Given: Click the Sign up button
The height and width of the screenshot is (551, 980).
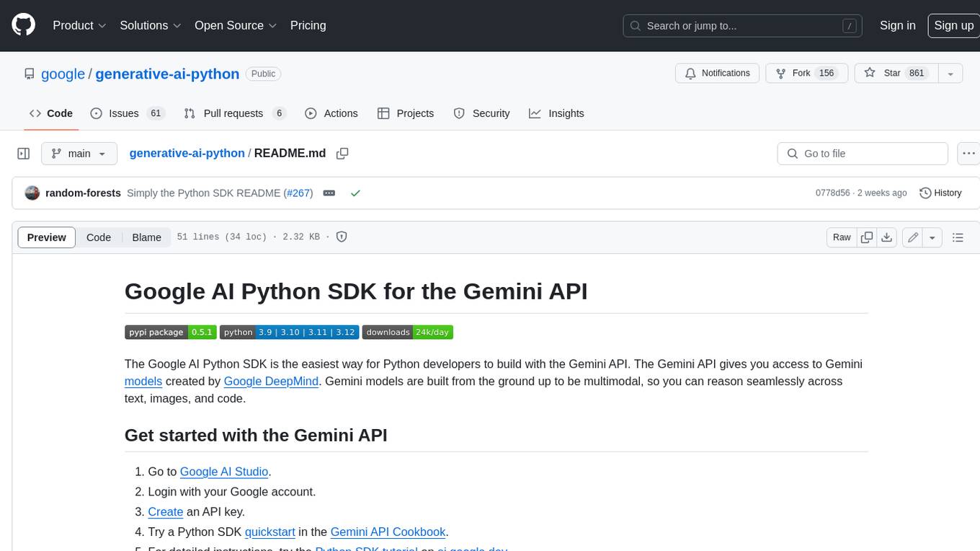Looking at the screenshot, I should (953, 25).
